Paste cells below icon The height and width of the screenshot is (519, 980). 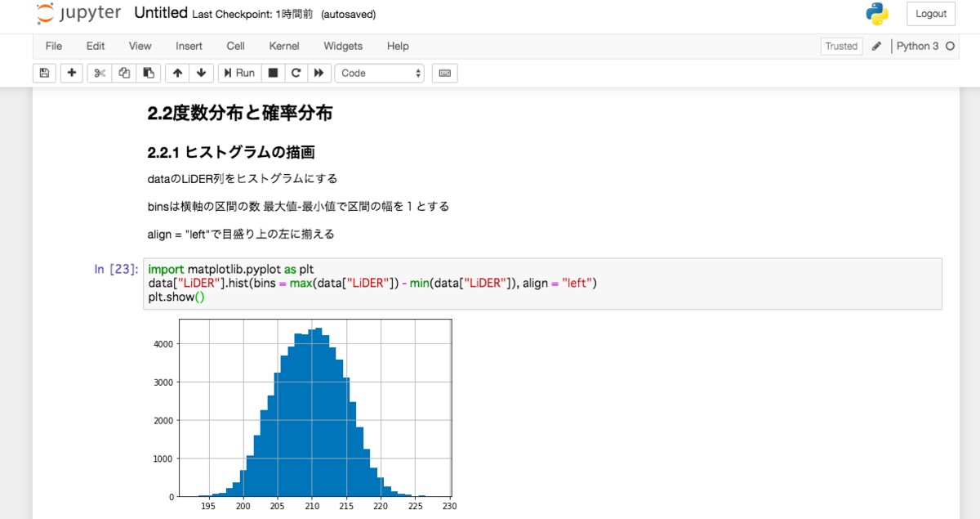(149, 73)
